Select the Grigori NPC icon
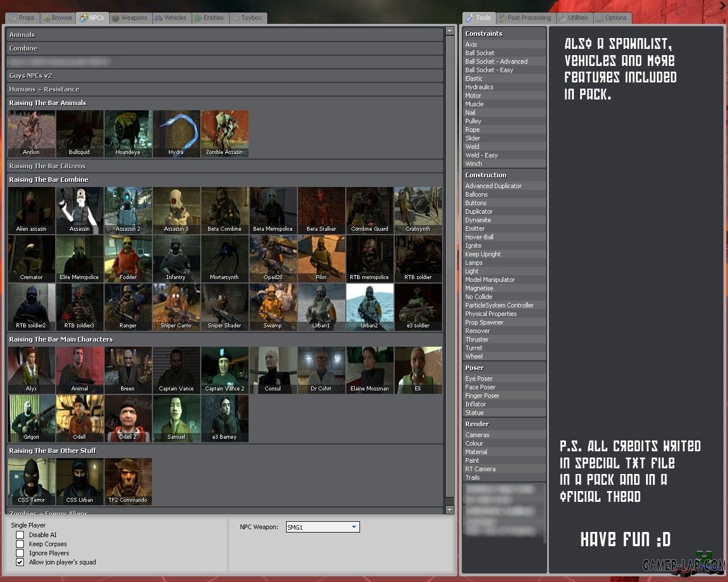This screenshot has width=728, height=582. [32, 419]
